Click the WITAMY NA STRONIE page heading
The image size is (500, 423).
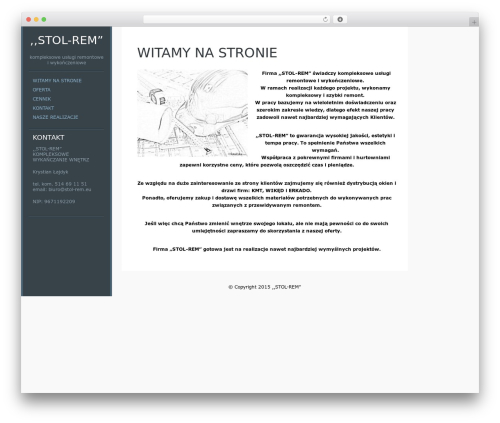[x=207, y=53]
